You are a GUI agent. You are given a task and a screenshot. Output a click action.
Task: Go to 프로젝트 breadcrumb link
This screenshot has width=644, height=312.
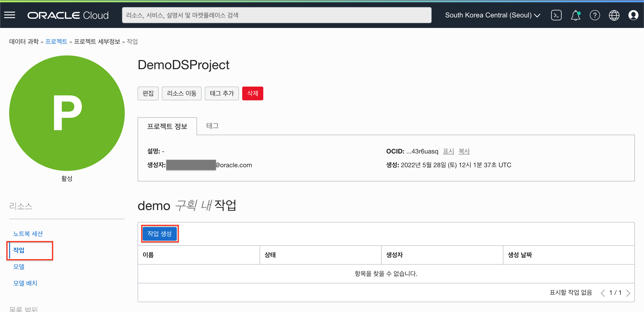pos(56,41)
